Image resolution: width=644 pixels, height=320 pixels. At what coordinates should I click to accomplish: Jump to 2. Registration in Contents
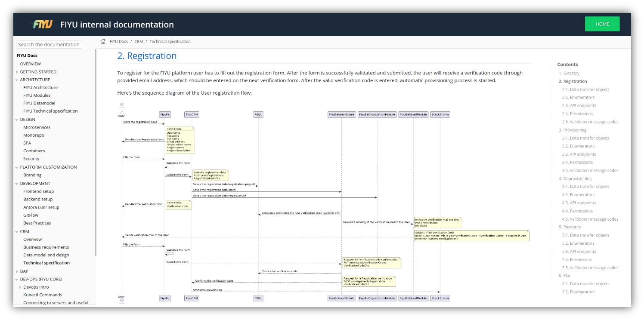tap(573, 81)
